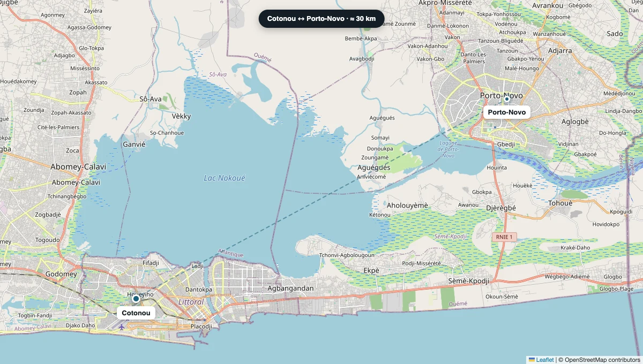643x364 pixels.
Task: Select the Avrankou label
Action: [548, 5]
